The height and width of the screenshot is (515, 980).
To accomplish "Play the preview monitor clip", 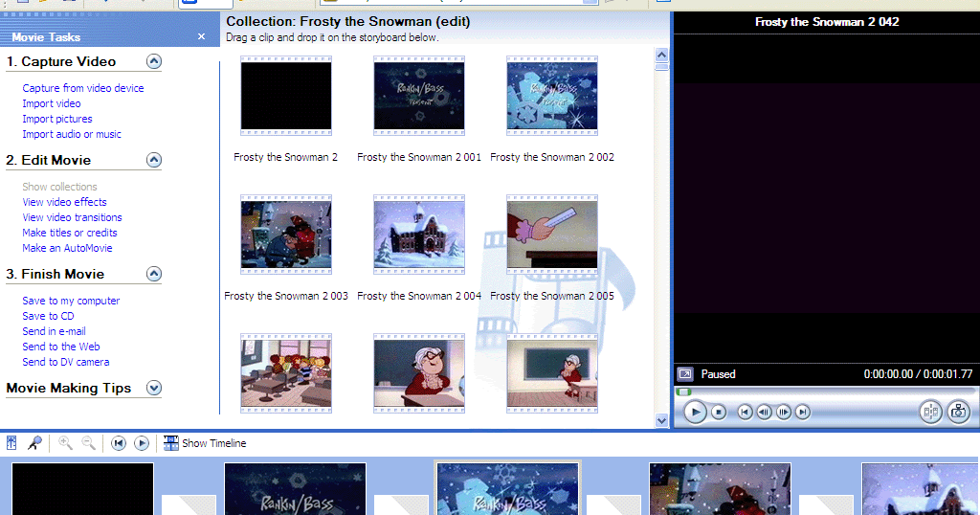I will coord(695,412).
